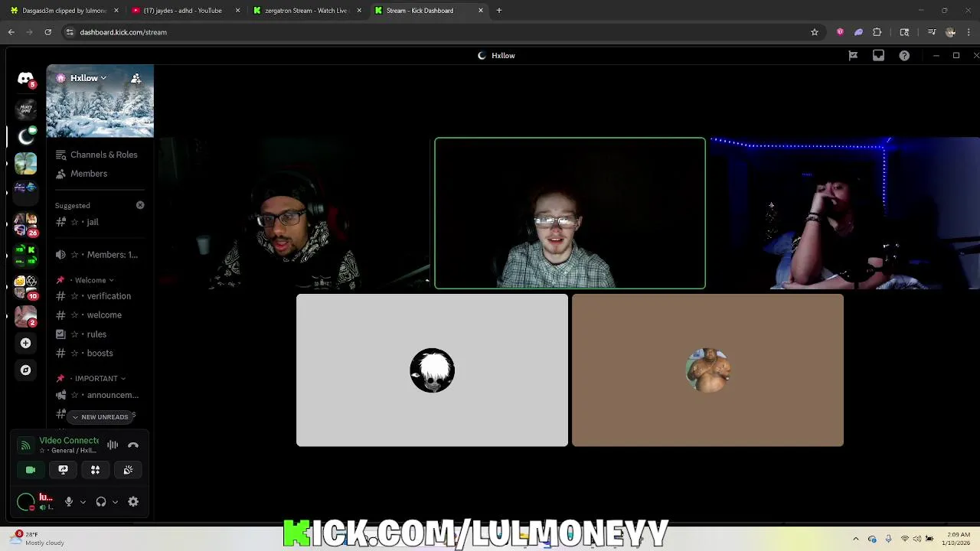This screenshot has height=551, width=980.
Task: Bookmark this page with star icon
Action: (x=815, y=32)
